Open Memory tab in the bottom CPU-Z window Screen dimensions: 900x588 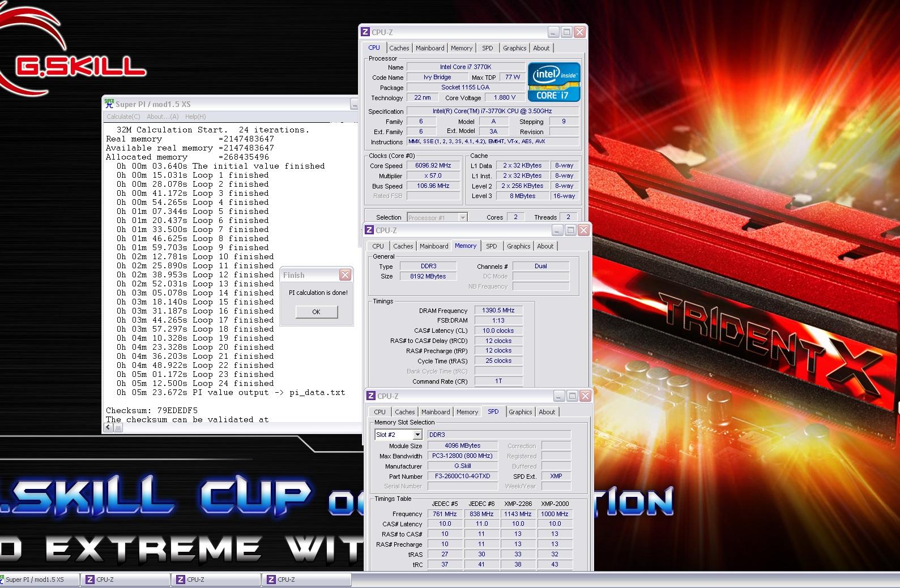click(467, 412)
